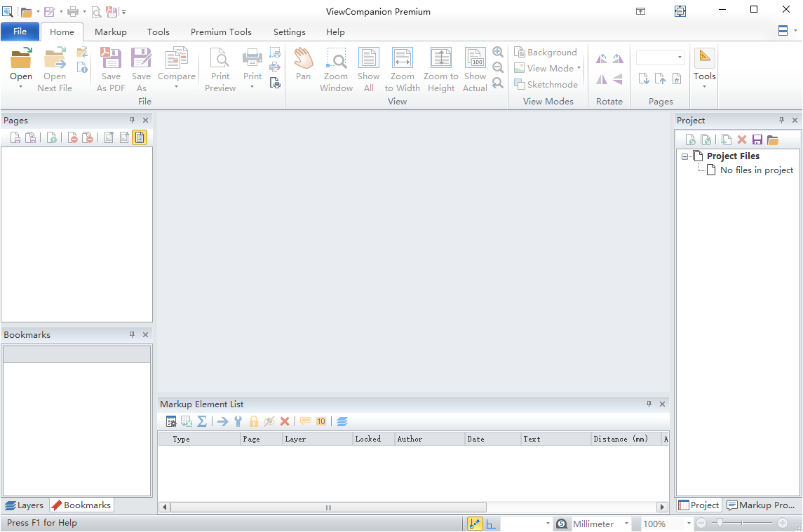Screen dimensions: 803x532
Task: Click the Distance (mm) column header
Action: tap(626, 439)
